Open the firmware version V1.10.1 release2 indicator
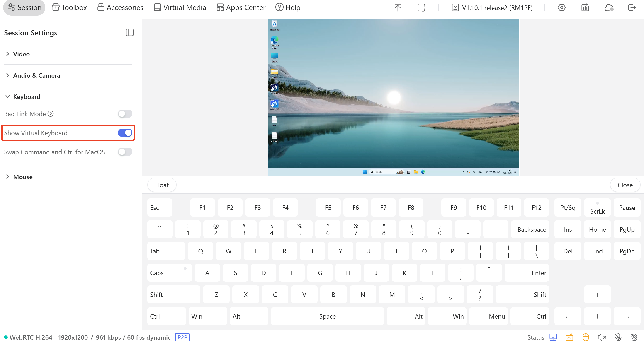644x344 pixels. pyautogui.click(x=492, y=7)
